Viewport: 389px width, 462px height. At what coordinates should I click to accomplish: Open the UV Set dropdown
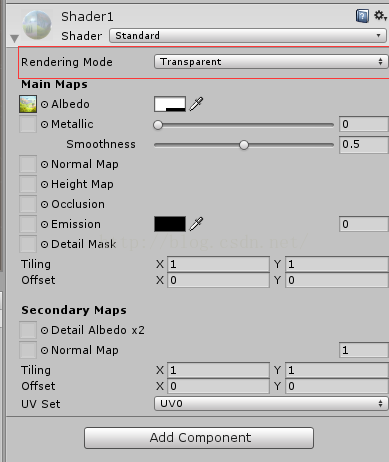tap(271, 404)
